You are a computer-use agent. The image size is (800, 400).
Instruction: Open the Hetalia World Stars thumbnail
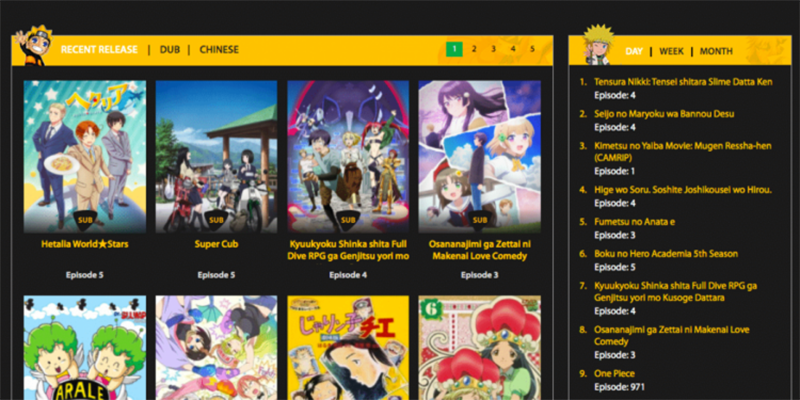84,155
